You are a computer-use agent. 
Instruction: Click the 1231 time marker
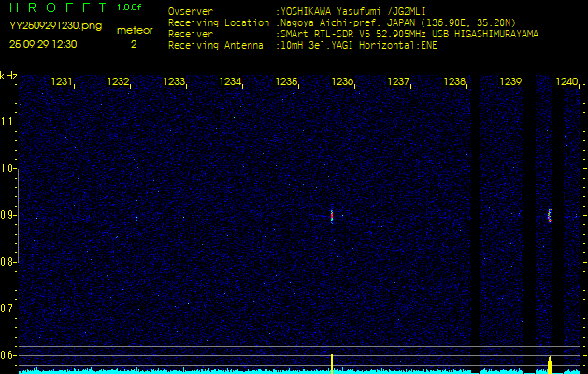click(62, 82)
